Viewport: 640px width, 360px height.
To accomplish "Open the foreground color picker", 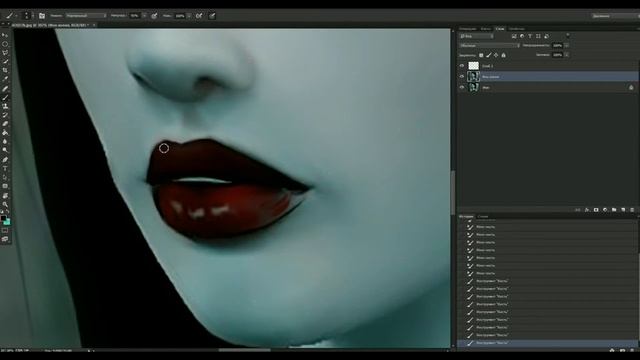I will coord(3,218).
